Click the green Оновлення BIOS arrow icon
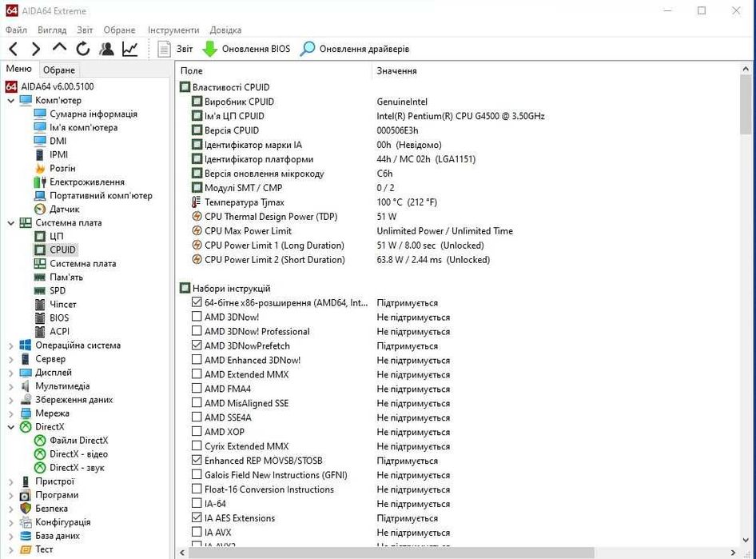Image resolution: width=756 pixels, height=559 pixels. tap(209, 49)
